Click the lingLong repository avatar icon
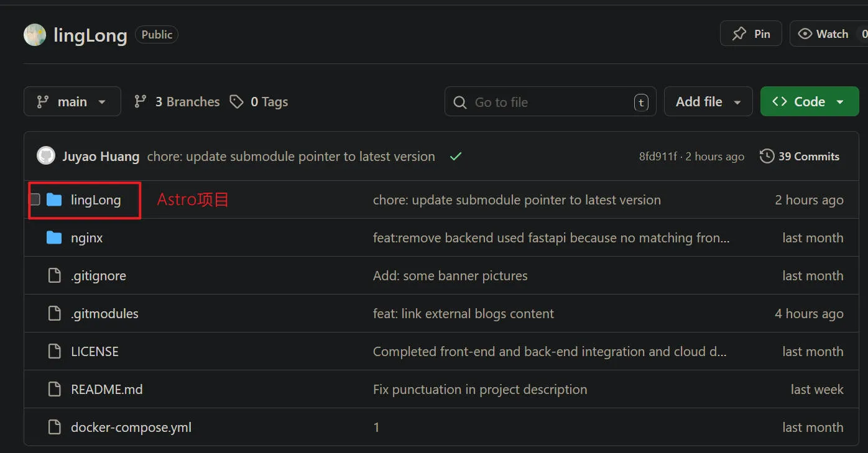The image size is (868, 453). click(35, 35)
